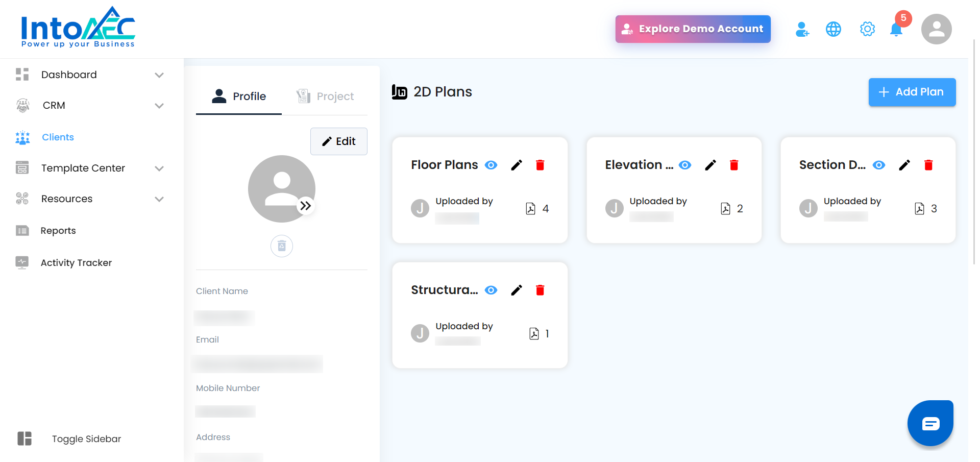
Task: Remove the profile photo with trash icon
Action: [x=282, y=246]
